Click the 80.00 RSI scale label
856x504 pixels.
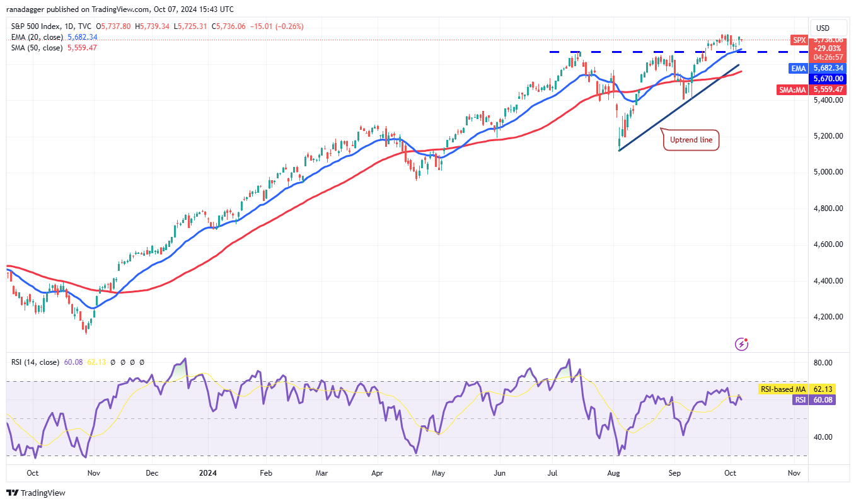point(823,363)
